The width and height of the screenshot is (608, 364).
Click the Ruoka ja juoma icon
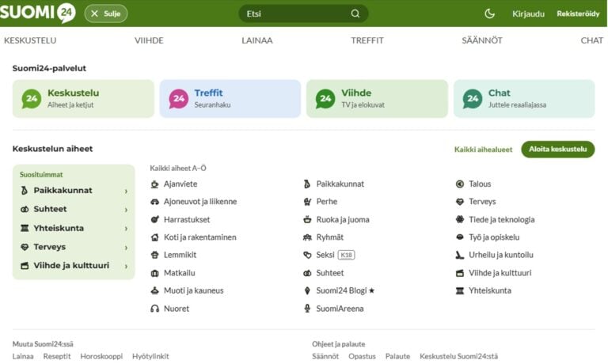tap(307, 219)
